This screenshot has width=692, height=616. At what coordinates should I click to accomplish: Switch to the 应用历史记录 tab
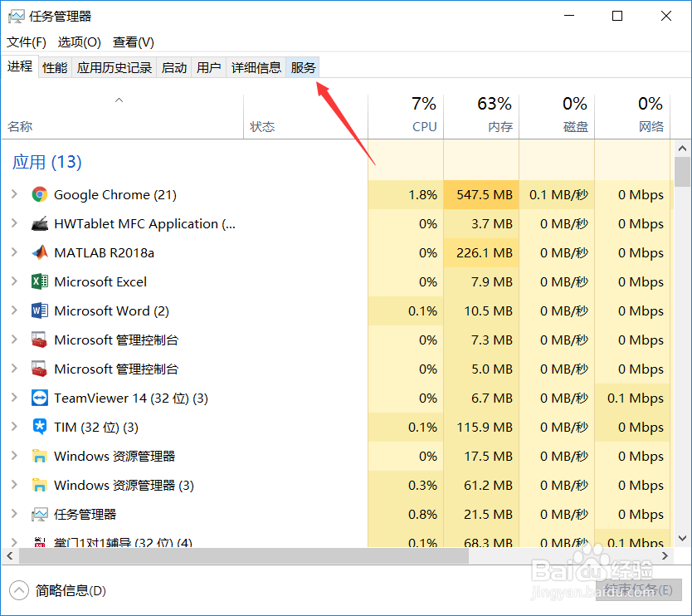[x=115, y=67]
